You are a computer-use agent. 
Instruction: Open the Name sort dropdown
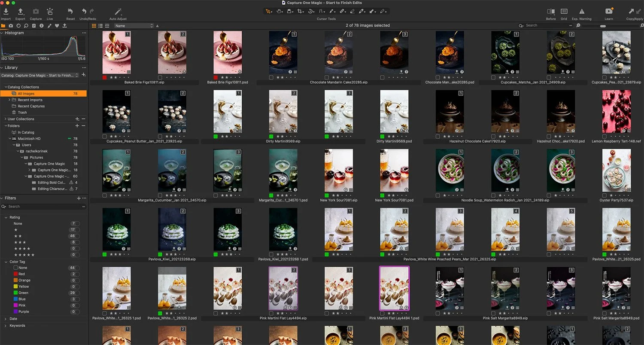[x=134, y=26]
